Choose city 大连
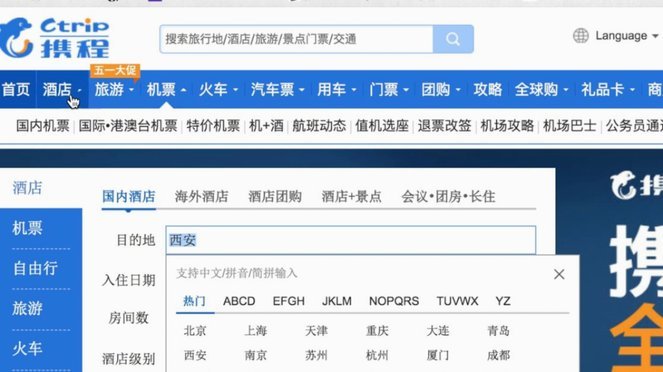Image resolution: width=663 pixels, height=372 pixels. (x=438, y=331)
